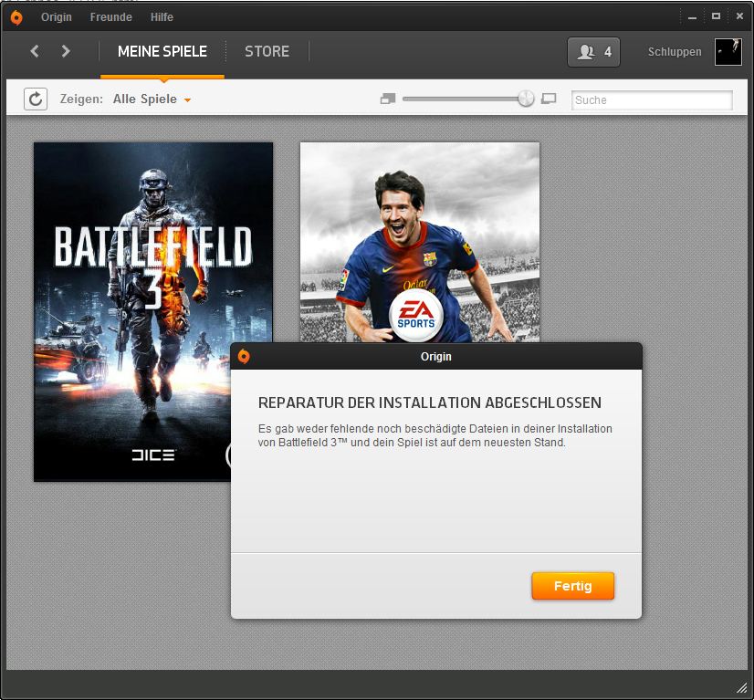Viewport: 754px width, 700px height.
Task: Click the tile size slider handle
Action: (x=526, y=99)
